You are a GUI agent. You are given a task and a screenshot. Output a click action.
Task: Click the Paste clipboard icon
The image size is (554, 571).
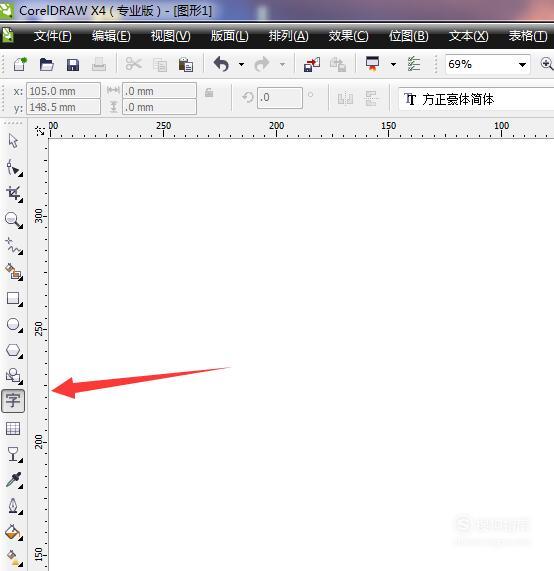click(x=186, y=64)
